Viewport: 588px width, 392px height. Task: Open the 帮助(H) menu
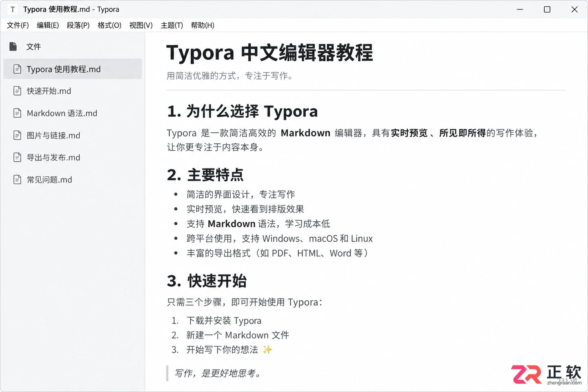click(x=203, y=25)
